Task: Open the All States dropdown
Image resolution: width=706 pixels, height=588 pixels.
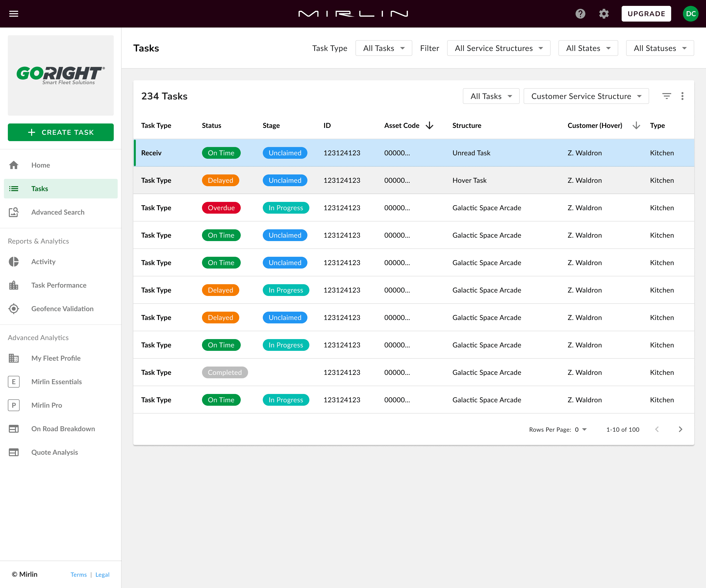Action: point(588,48)
